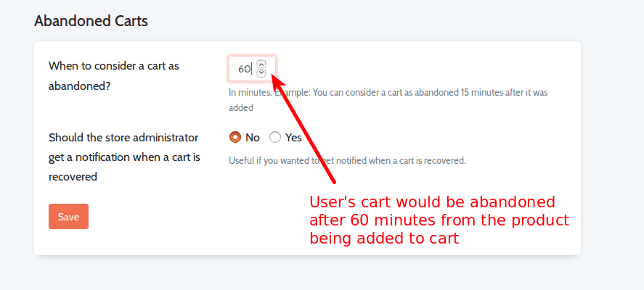Viewport: 644px width, 290px height.
Task: Increase abandoned minutes with the up arrow
Action: [261, 64]
